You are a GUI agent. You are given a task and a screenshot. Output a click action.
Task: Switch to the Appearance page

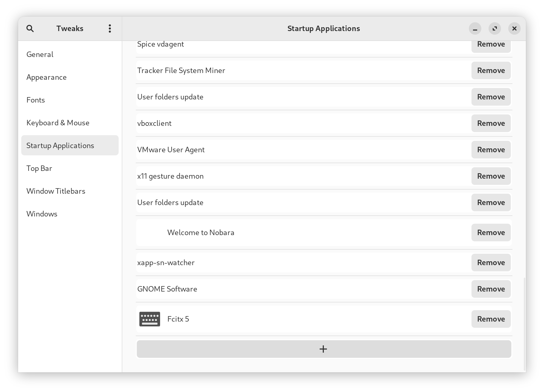click(47, 77)
